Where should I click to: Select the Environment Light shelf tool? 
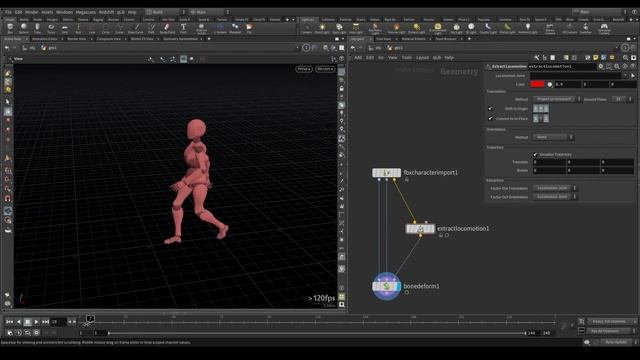pyautogui.click(x=438, y=29)
